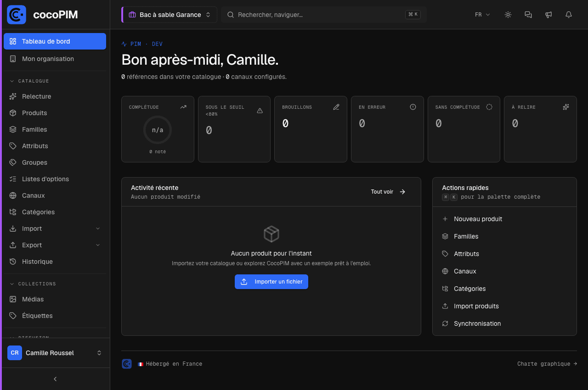Click the Catégories tree icon in sidebar
Image resolution: width=588 pixels, height=390 pixels.
(x=13, y=212)
